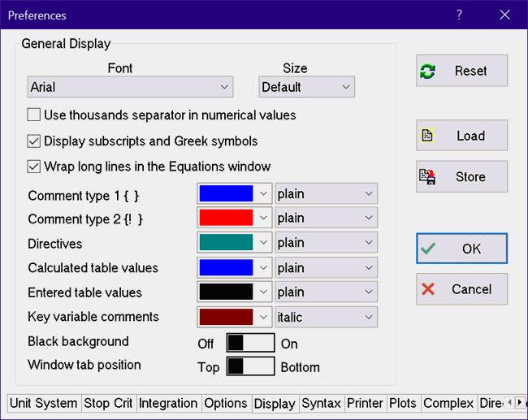Expand the Size Default dropdown
Image resolution: width=528 pixels, height=420 pixels.
click(306, 87)
